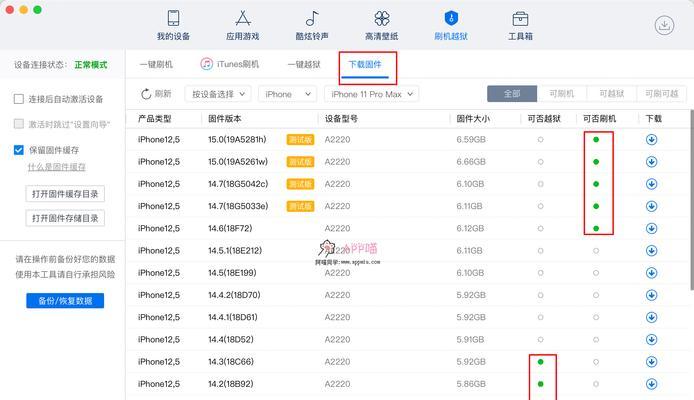Click A2220 in the 14.4.2(18D70) row
The width and height of the screenshot is (694, 400).
337,295
